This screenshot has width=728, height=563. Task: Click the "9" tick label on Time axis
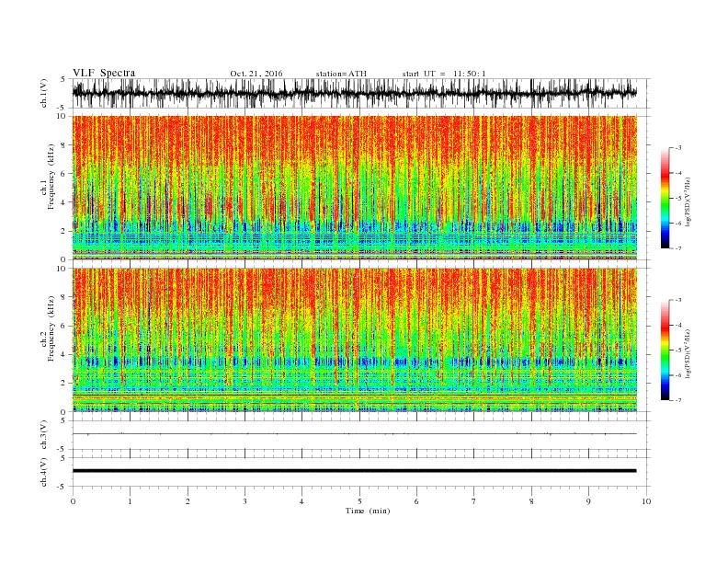(588, 501)
